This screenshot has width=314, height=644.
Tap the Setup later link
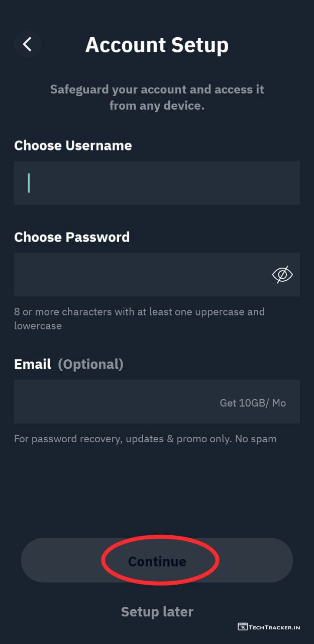tap(157, 612)
